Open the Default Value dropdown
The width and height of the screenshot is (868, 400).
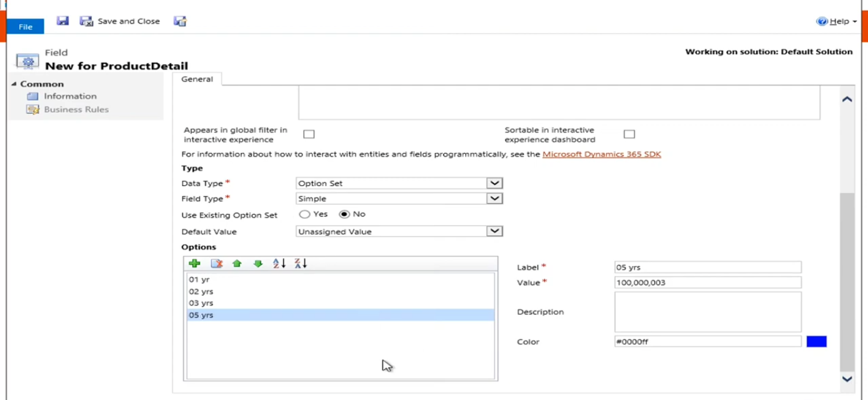(x=494, y=231)
